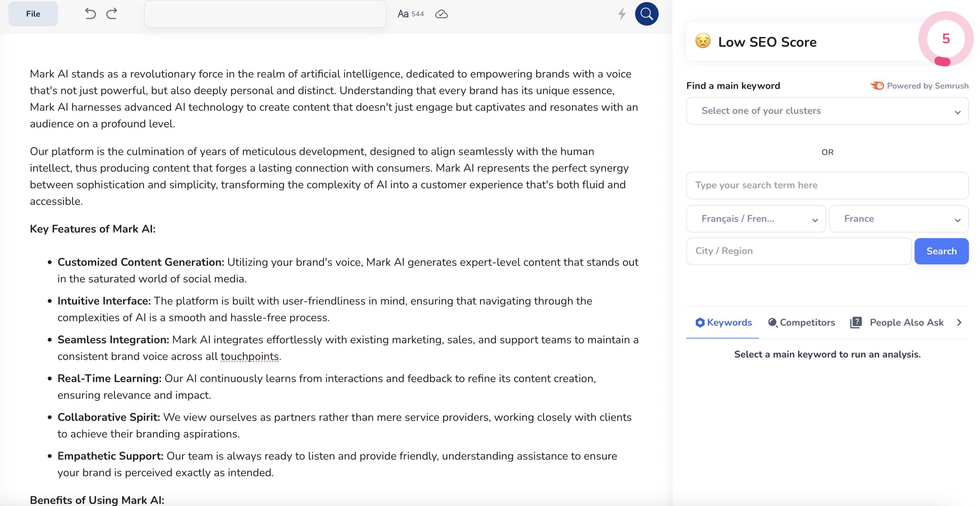Open the File menu

33,14
